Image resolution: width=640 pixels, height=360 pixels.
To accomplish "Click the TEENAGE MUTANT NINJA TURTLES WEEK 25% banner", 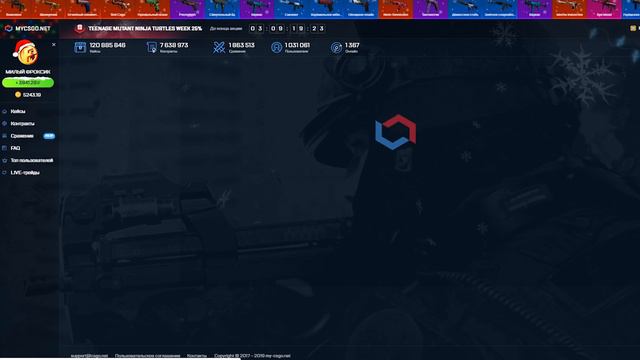I will (x=145, y=29).
